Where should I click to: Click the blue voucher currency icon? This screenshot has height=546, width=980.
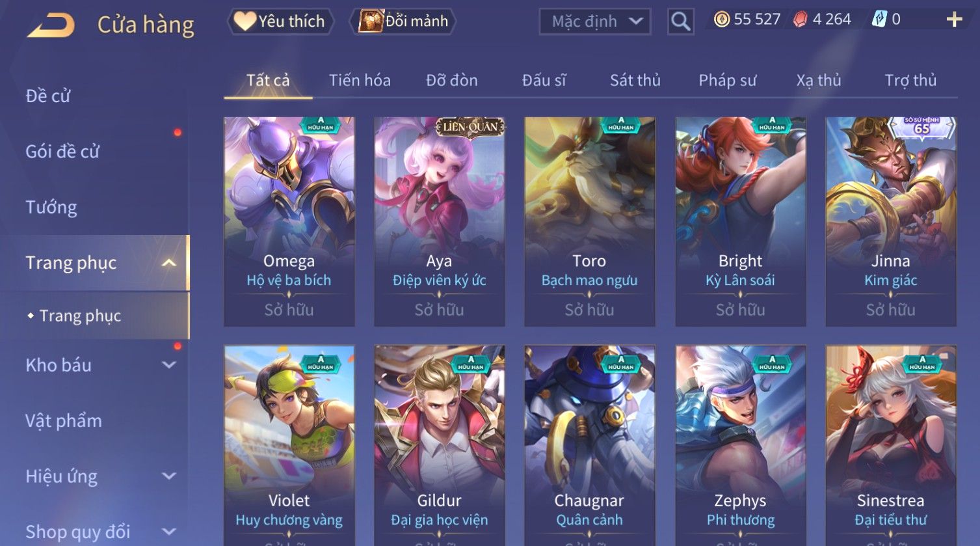(x=879, y=20)
